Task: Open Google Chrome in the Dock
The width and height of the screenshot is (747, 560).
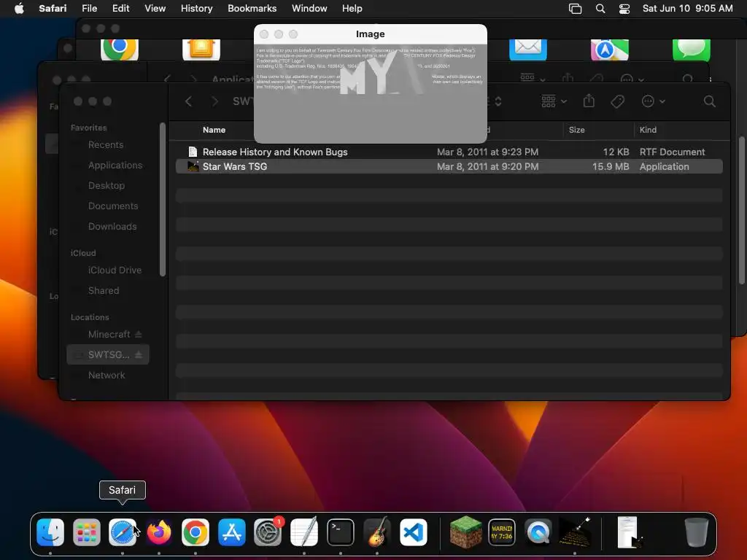Action: click(196, 532)
